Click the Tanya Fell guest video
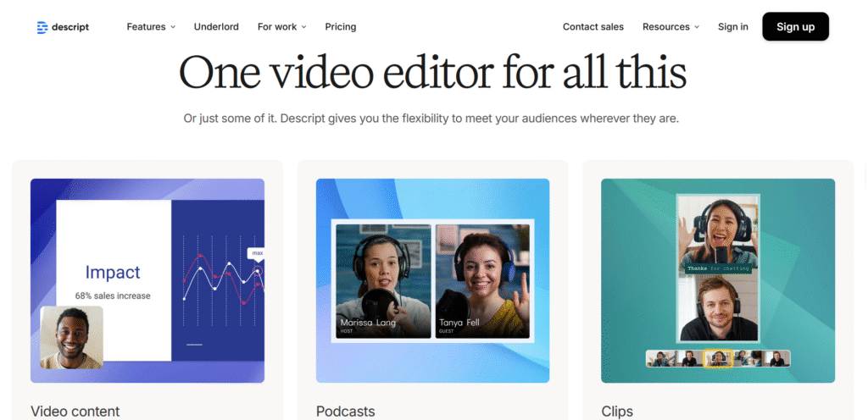This screenshot has width=868, height=420. (x=482, y=281)
